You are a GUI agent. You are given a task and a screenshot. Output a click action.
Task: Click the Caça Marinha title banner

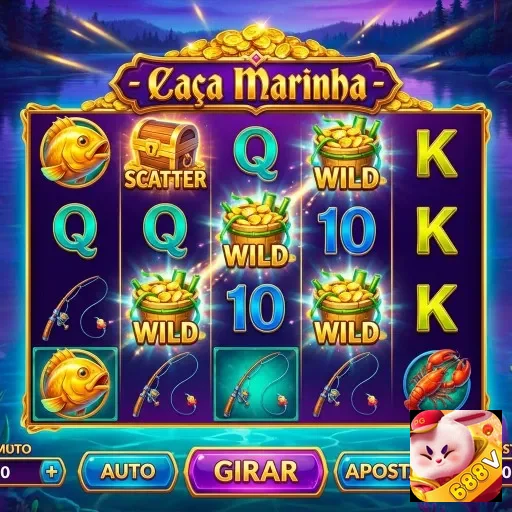click(x=256, y=86)
